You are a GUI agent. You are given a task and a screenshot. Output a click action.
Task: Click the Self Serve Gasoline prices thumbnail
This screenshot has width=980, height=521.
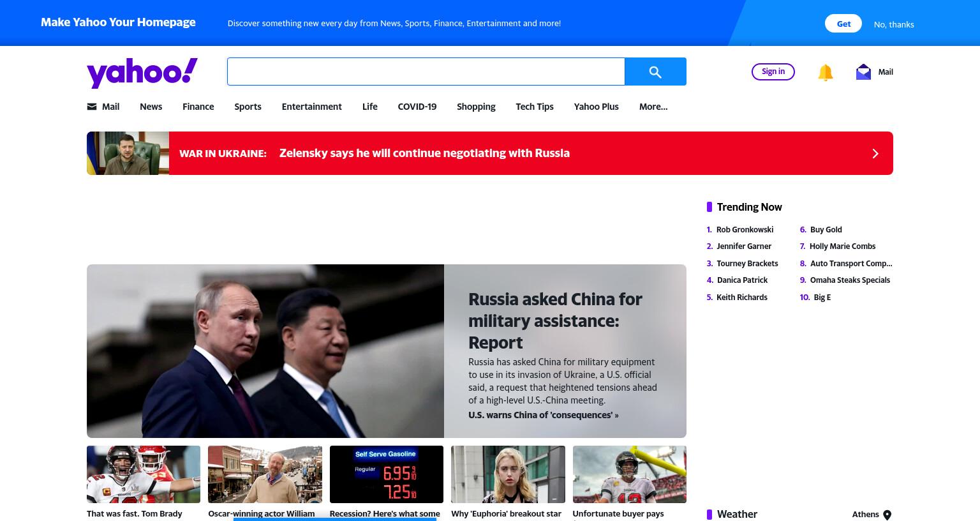pos(387,474)
